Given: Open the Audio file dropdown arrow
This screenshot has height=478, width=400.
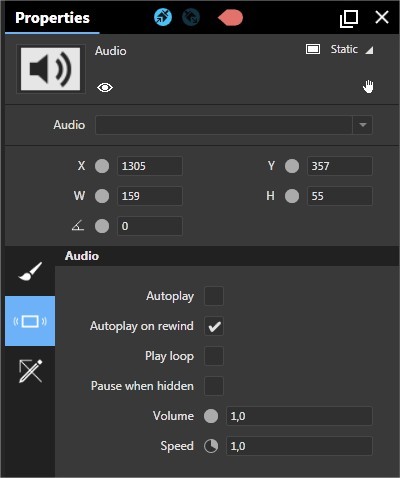Looking at the screenshot, I should [x=363, y=125].
